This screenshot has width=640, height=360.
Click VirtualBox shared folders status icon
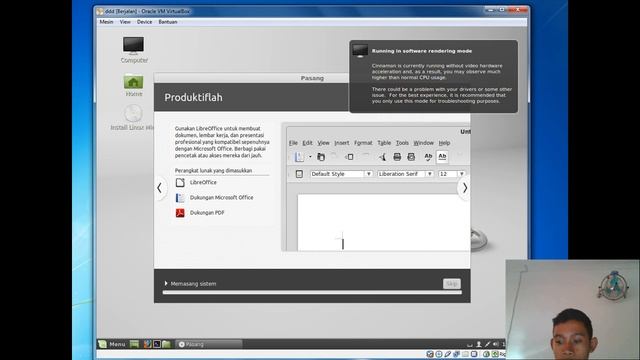coord(465,354)
